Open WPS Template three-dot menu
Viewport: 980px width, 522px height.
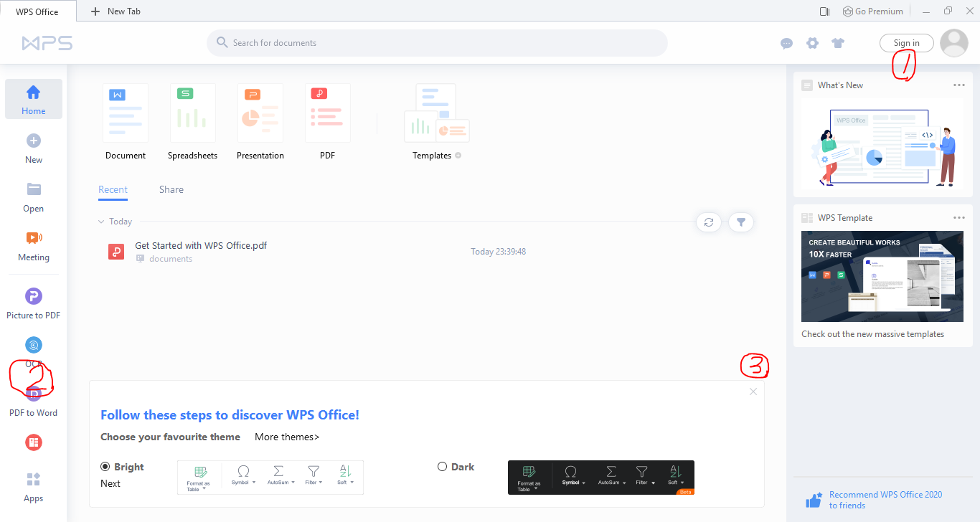pos(959,218)
